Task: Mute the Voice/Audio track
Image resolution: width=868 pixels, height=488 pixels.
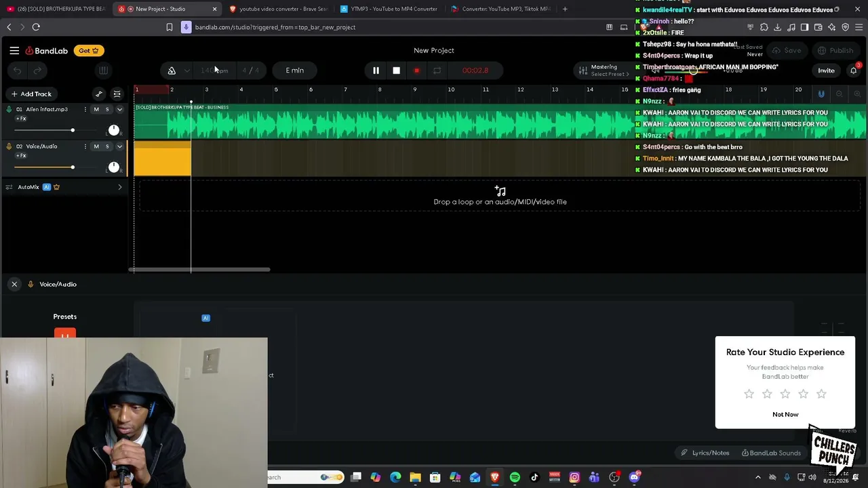Action: pos(96,146)
